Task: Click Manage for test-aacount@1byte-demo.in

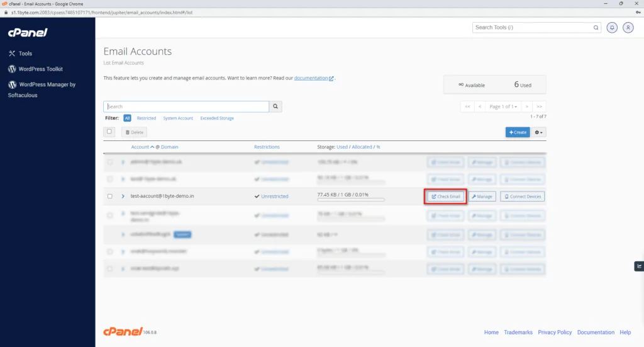Action: (x=482, y=196)
